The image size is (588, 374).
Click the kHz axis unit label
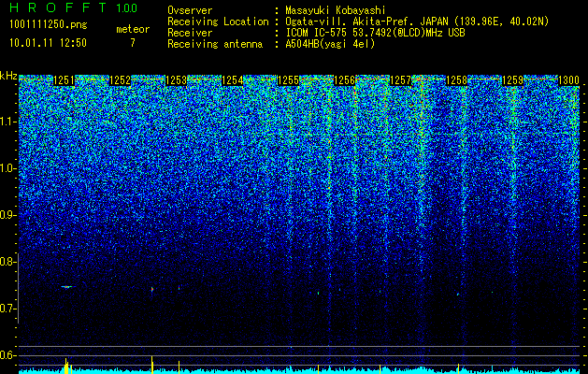coord(8,76)
